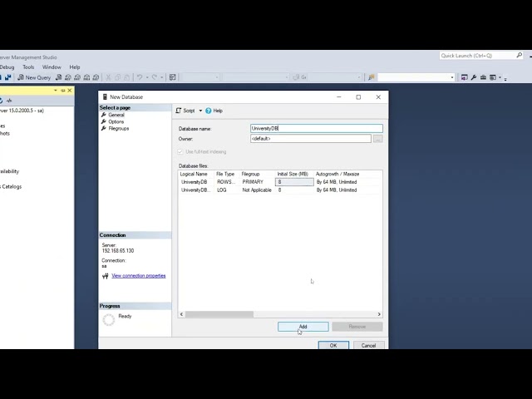Click the Redo arrow icon
Image resolution: width=532 pixels, height=399 pixels.
155,77
